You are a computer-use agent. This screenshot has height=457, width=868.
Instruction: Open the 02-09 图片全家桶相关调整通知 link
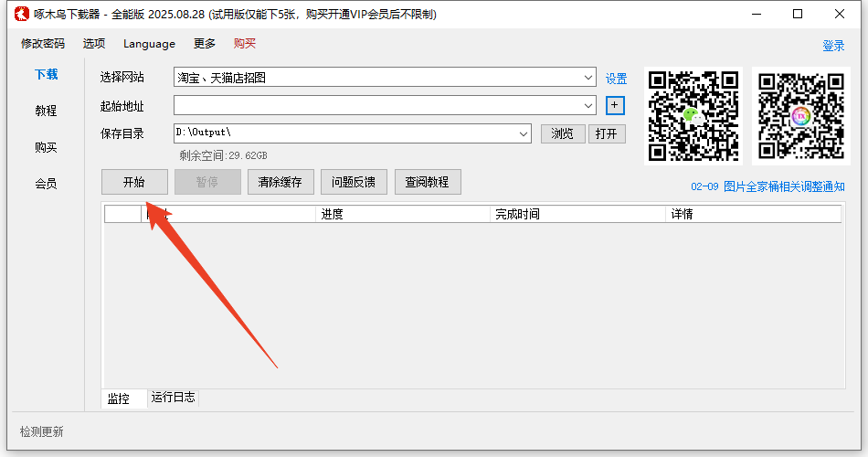(767, 186)
